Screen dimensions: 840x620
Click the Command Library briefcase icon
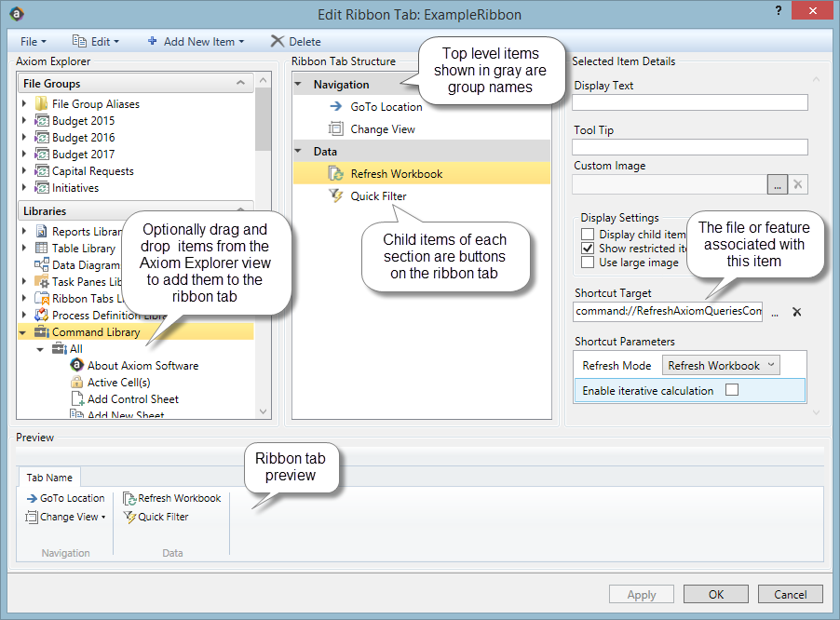coord(42,332)
